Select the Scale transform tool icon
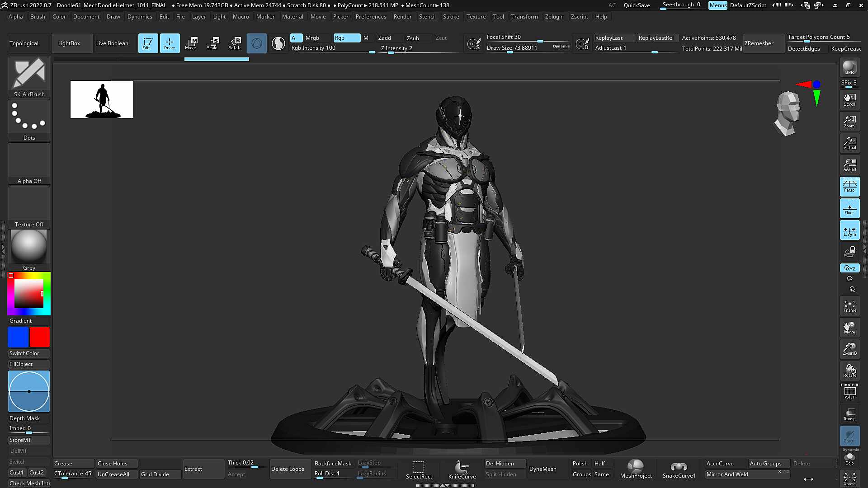This screenshot has height=488, width=868. click(x=212, y=43)
